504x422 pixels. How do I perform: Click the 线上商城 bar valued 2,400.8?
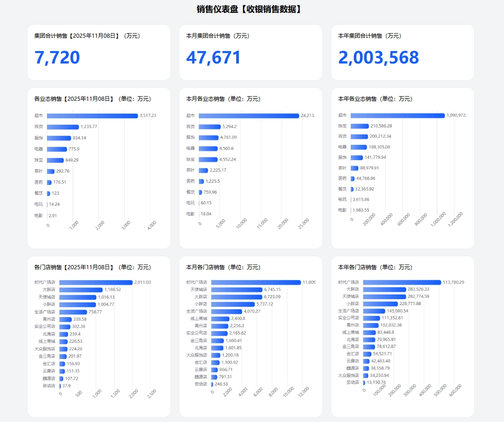point(220,318)
